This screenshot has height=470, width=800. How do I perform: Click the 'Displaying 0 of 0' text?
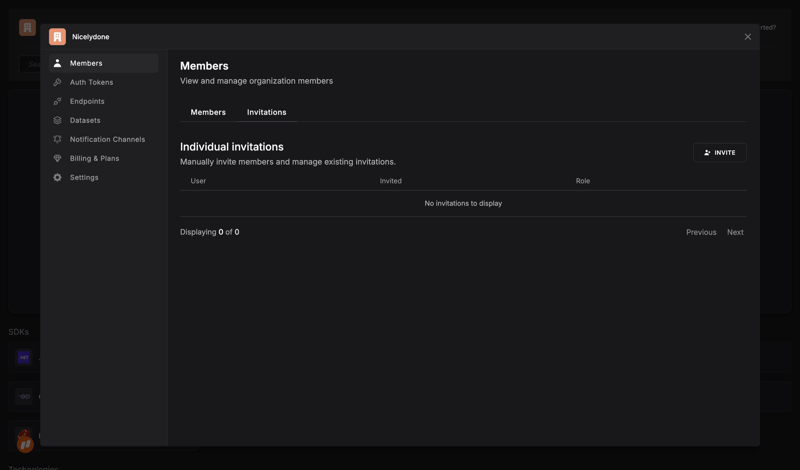point(210,232)
